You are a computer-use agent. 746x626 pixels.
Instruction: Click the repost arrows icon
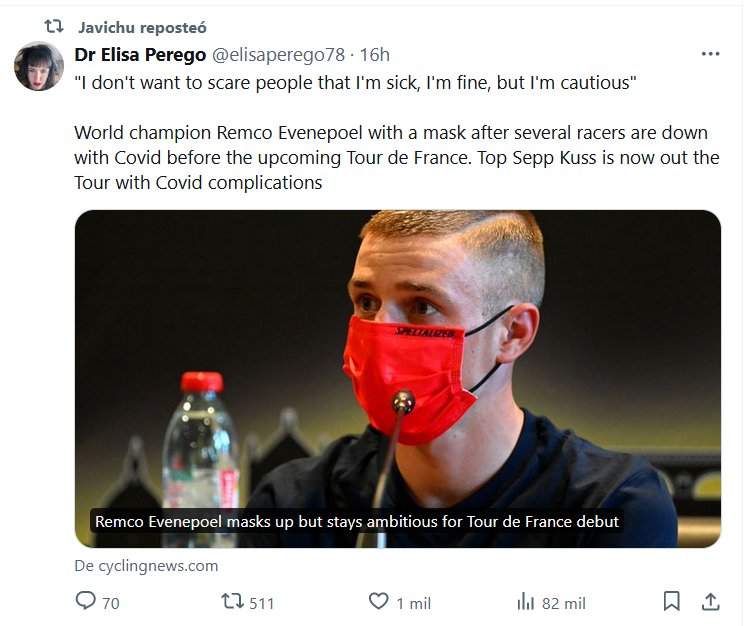[231, 602]
